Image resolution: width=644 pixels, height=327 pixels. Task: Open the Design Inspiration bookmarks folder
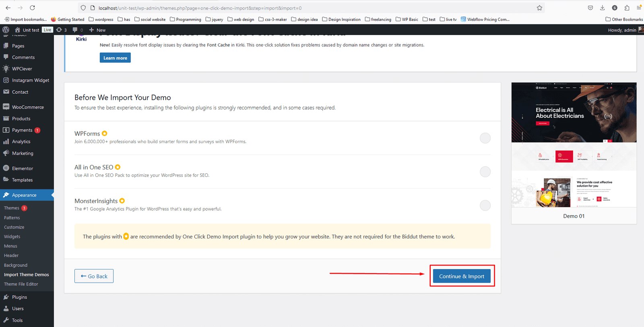point(341,19)
